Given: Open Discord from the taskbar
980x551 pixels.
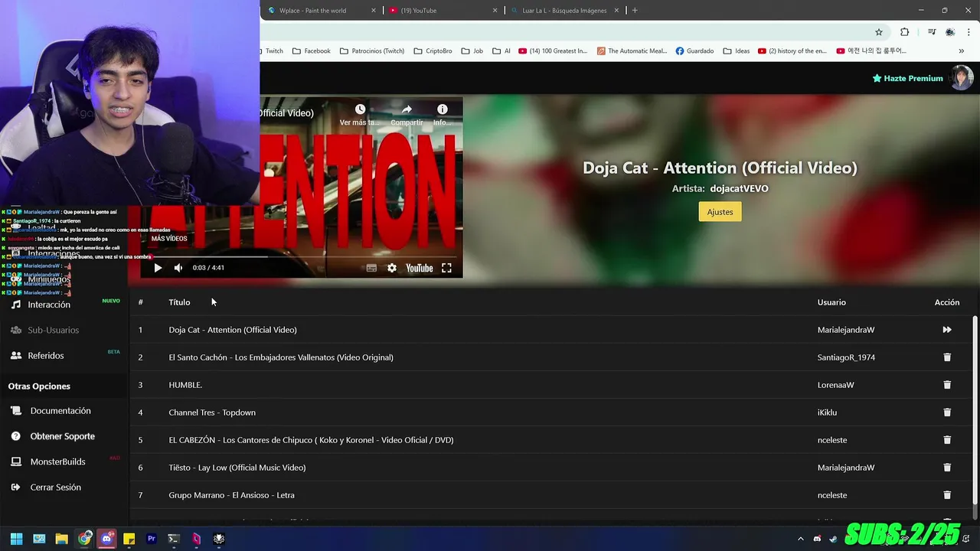Looking at the screenshot, I should pyautogui.click(x=106, y=539).
